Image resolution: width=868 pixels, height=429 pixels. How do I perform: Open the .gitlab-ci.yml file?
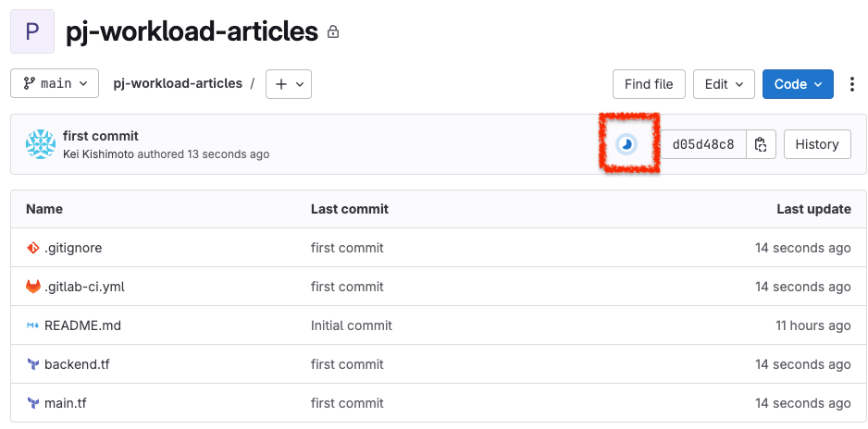85,287
